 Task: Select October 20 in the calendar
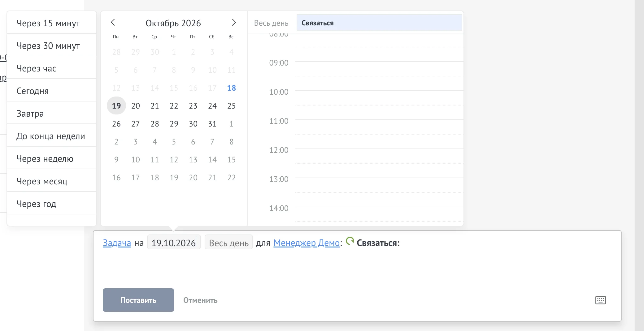click(x=136, y=106)
